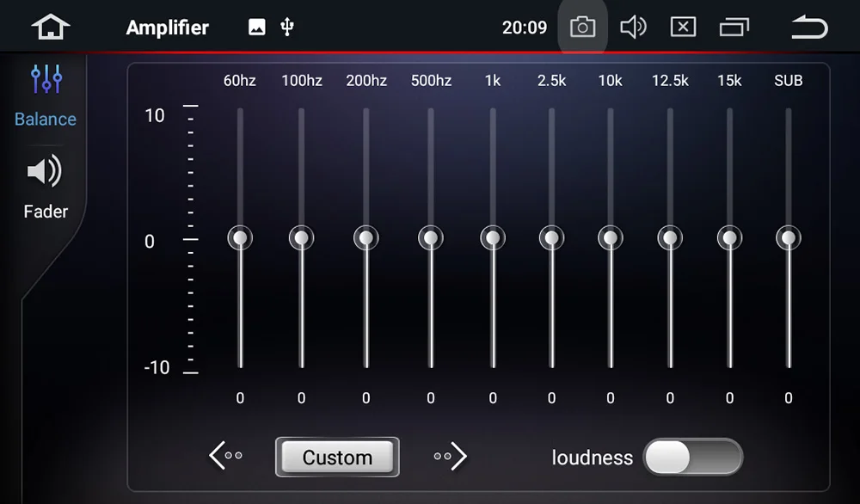Open the image notification icon
Screen dimensions: 860x504
pos(256,27)
